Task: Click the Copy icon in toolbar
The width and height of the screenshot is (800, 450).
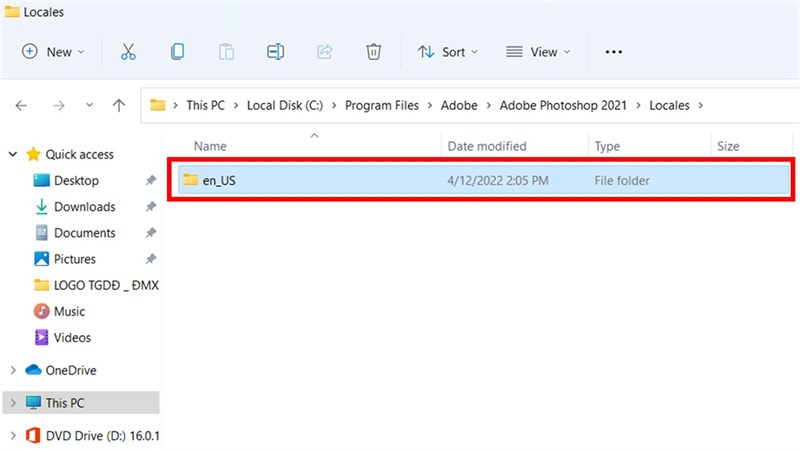Action: click(177, 52)
